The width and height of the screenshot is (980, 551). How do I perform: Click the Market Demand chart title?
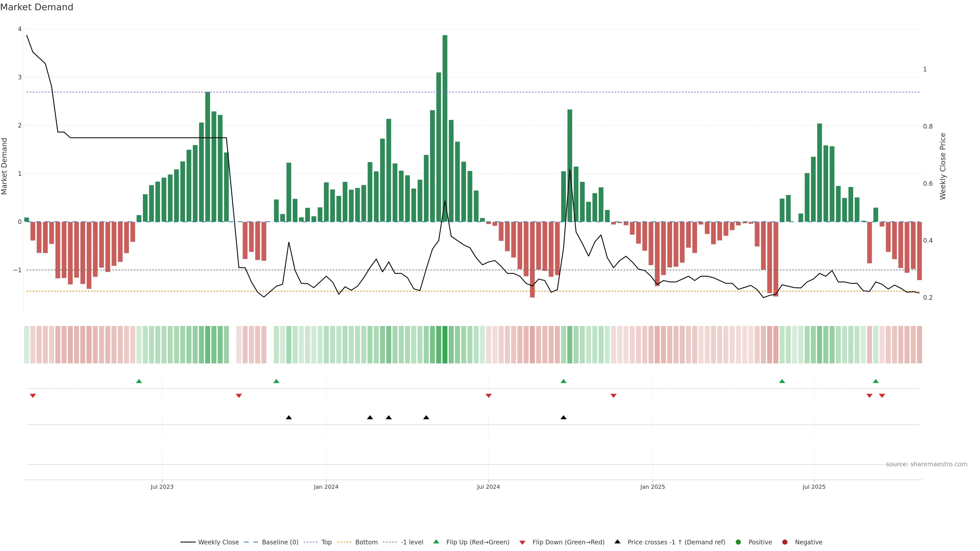[x=36, y=7]
